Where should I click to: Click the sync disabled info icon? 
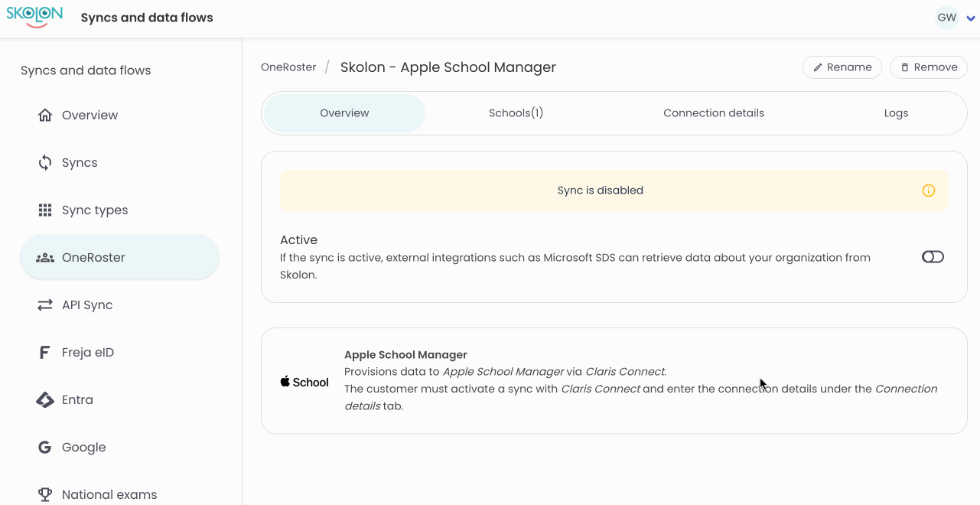click(x=928, y=191)
